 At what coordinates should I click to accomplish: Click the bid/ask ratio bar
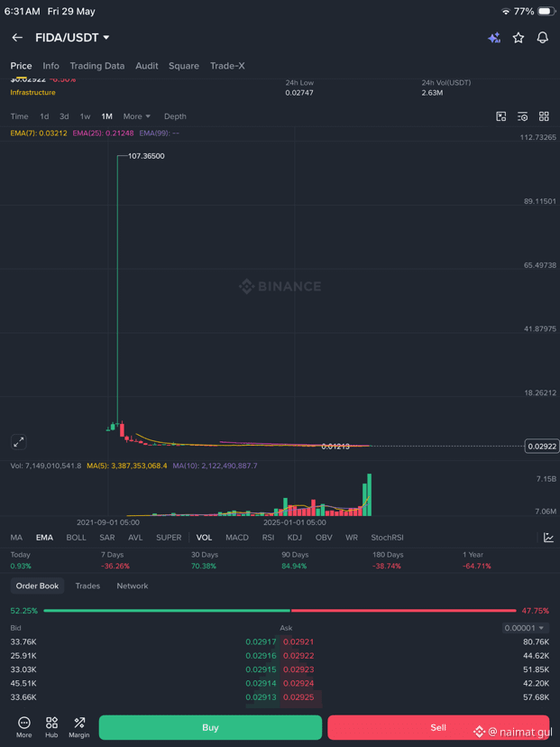280,610
